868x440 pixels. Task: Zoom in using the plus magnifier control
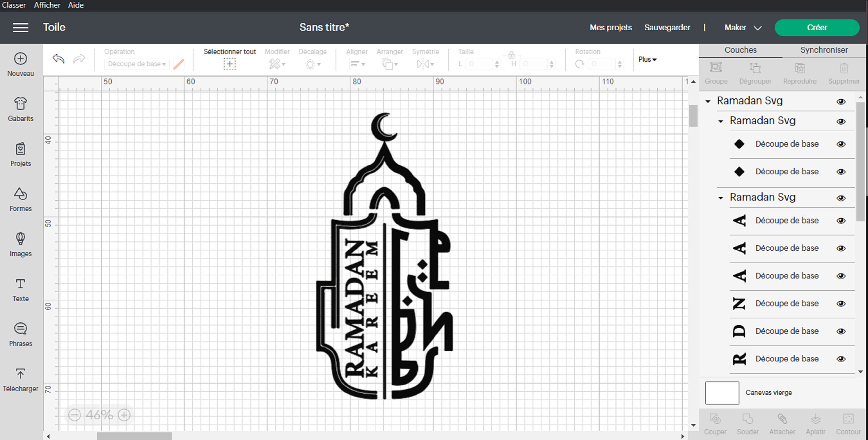click(x=124, y=415)
